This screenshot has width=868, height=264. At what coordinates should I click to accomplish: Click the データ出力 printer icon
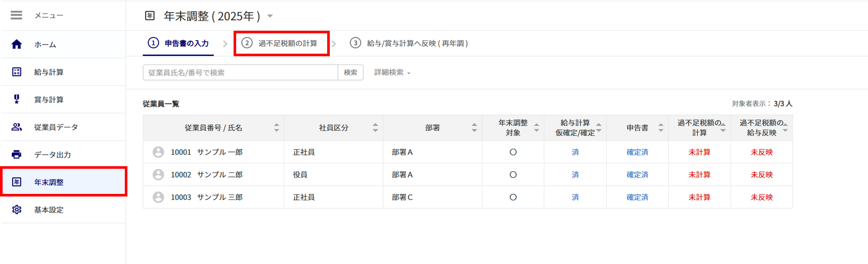(x=16, y=155)
